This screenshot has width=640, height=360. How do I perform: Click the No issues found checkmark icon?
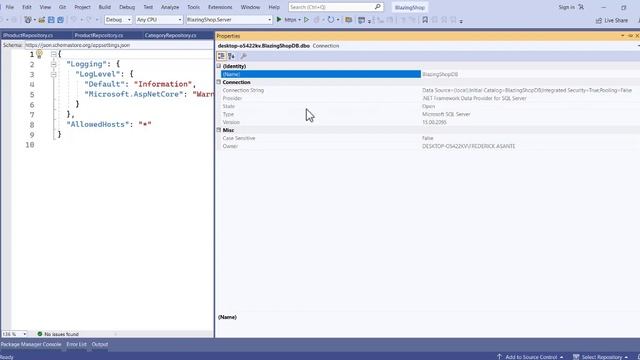click(40, 334)
